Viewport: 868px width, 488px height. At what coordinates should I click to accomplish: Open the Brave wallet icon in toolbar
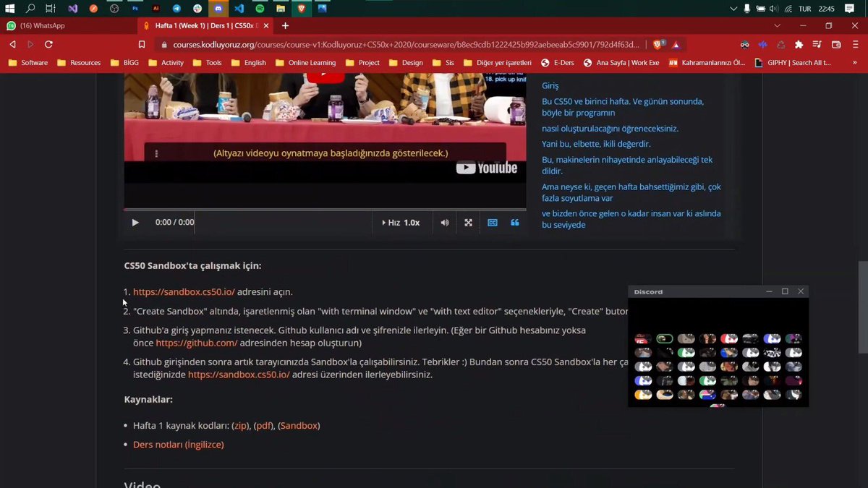click(x=836, y=44)
